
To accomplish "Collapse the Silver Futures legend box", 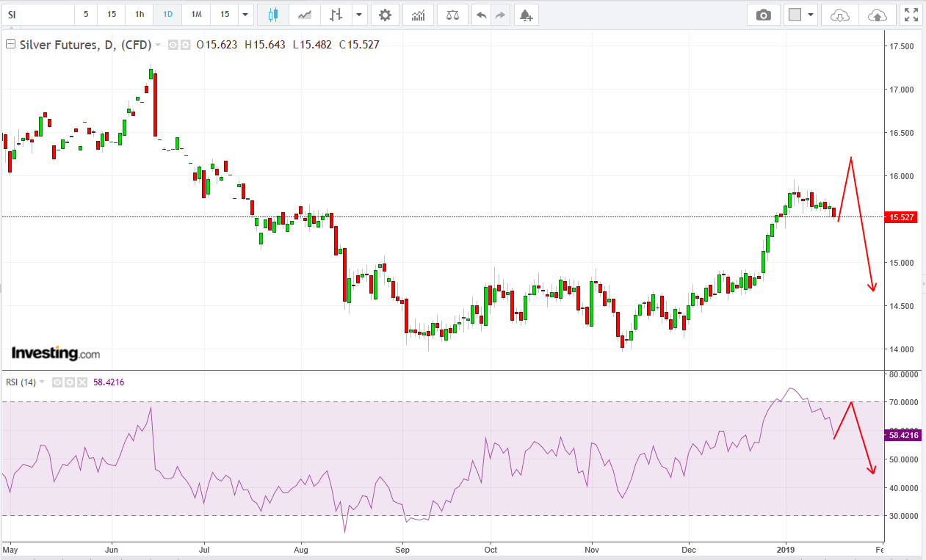I will (10, 45).
